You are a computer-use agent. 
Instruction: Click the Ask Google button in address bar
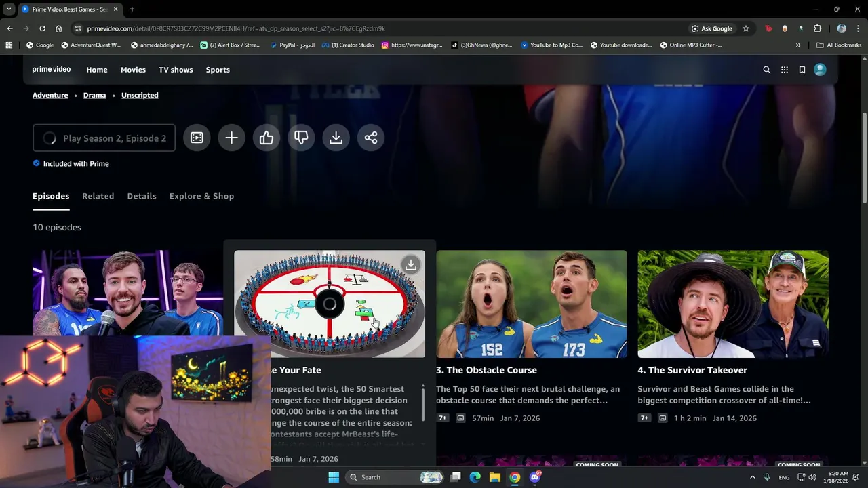tap(712, 28)
